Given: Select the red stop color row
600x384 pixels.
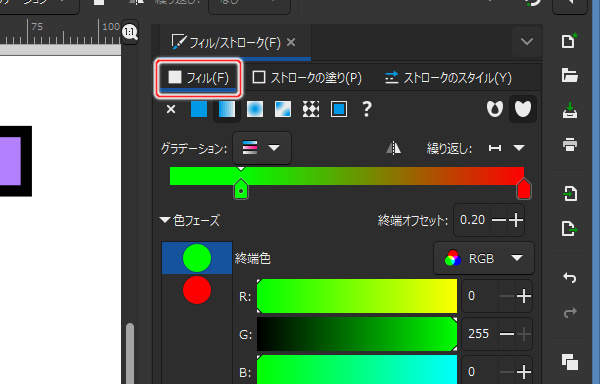Looking at the screenshot, I should pyautogui.click(x=197, y=290).
